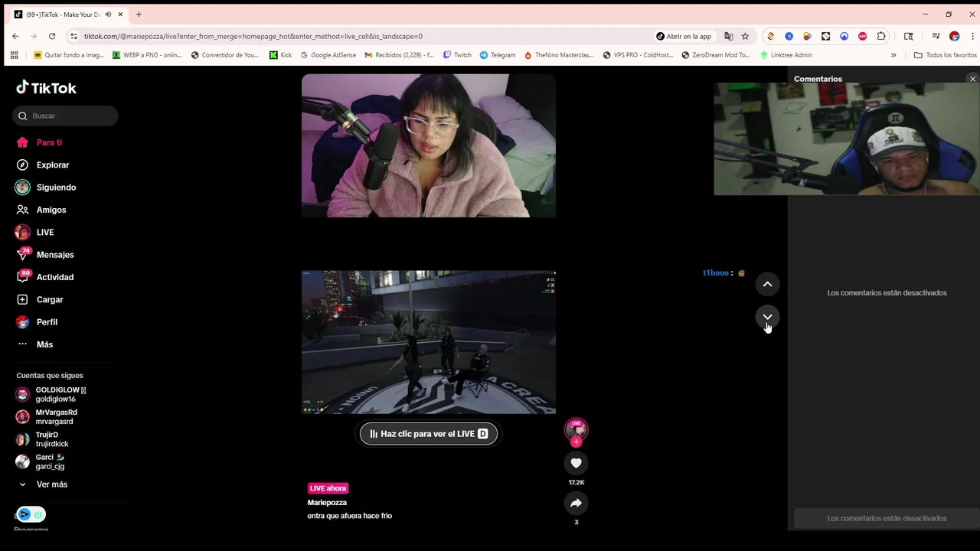The height and width of the screenshot is (551, 980).
Task: Open a new browser tab
Action: click(139, 15)
